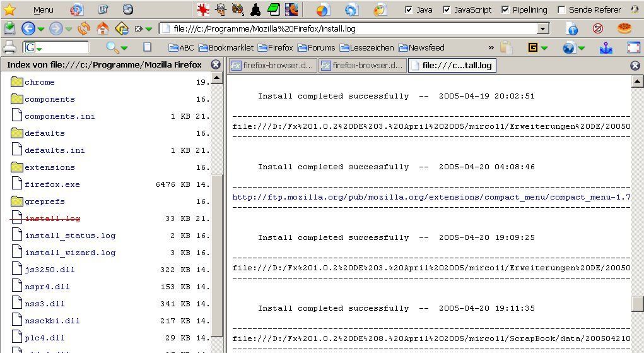
Task: Click the magnifying glass search icon
Action: tap(112, 47)
